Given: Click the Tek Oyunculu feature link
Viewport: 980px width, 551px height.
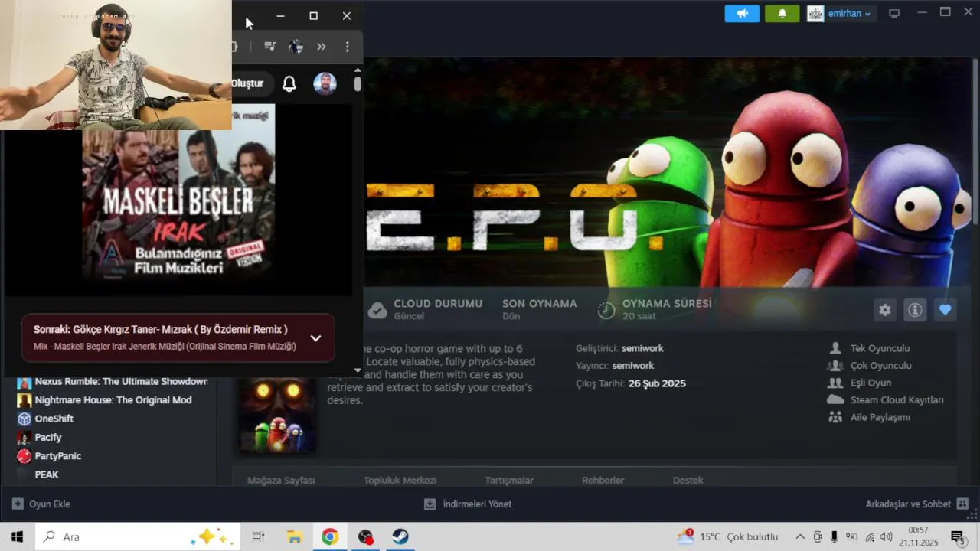Looking at the screenshot, I should point(880,348).
